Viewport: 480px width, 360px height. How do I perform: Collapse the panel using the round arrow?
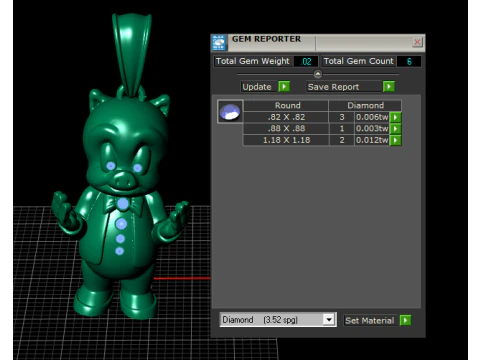pyautogui.click(x=318, y=74)
